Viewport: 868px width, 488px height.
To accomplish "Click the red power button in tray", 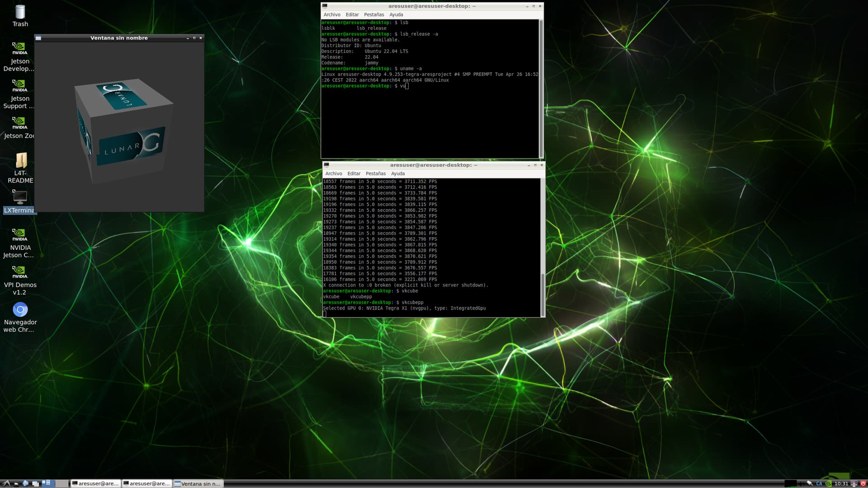I will (863, 483).
